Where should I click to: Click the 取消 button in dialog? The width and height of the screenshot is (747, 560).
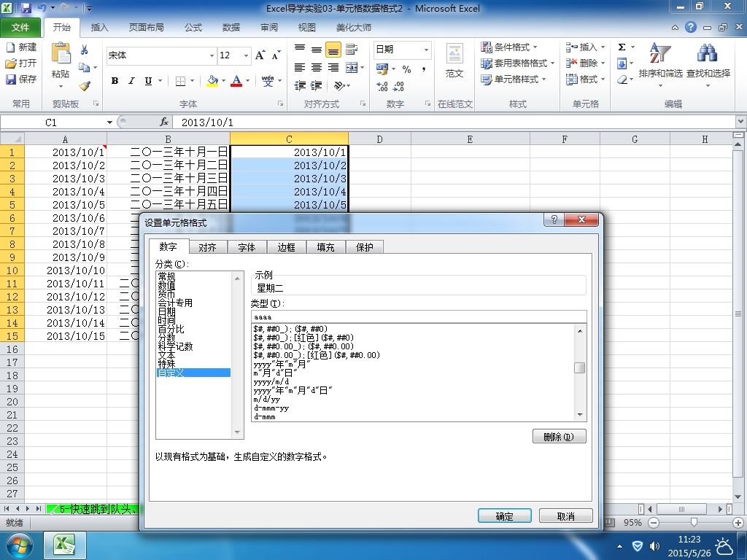click(x=565, y=516)
